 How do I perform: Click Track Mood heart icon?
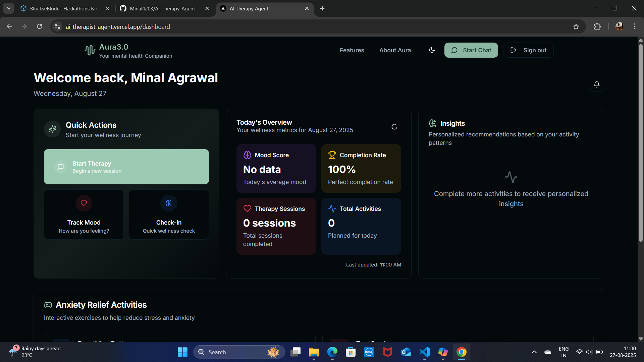click(x=84, y=203)
